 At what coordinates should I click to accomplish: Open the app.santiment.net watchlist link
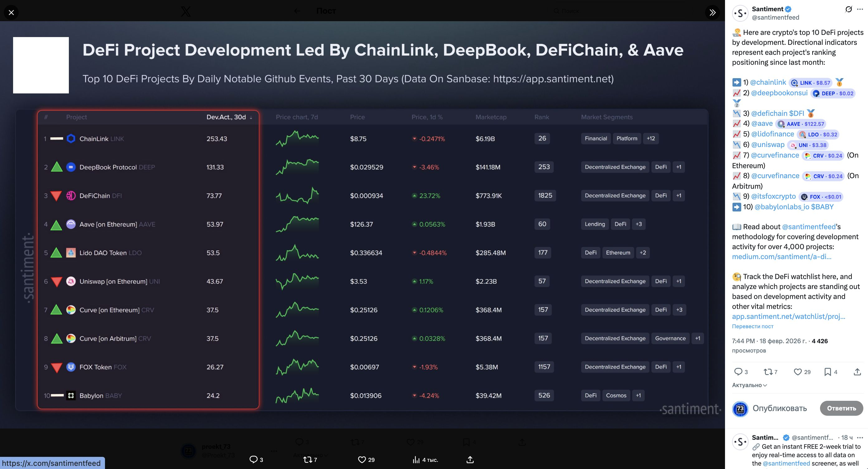tap(789, 316)
